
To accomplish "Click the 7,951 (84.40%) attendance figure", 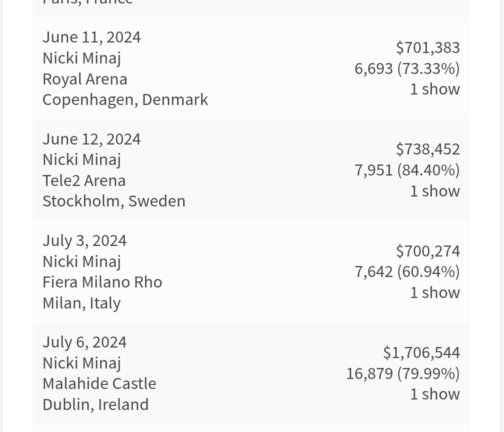I will click(407, 170).
